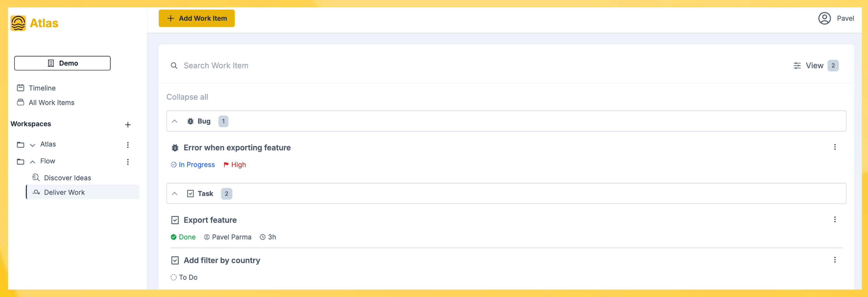Viewport: 868px width, 297px height.
Task: Click the add workspace plus icon
Action: (128, 125)
